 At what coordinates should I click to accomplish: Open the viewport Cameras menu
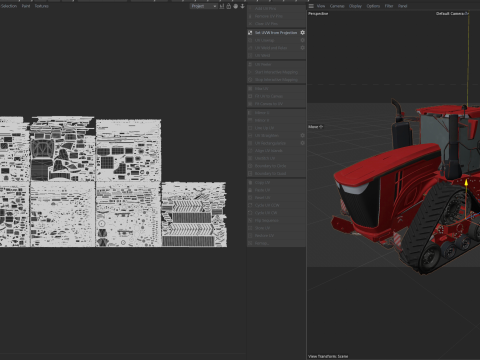[337, 6]
